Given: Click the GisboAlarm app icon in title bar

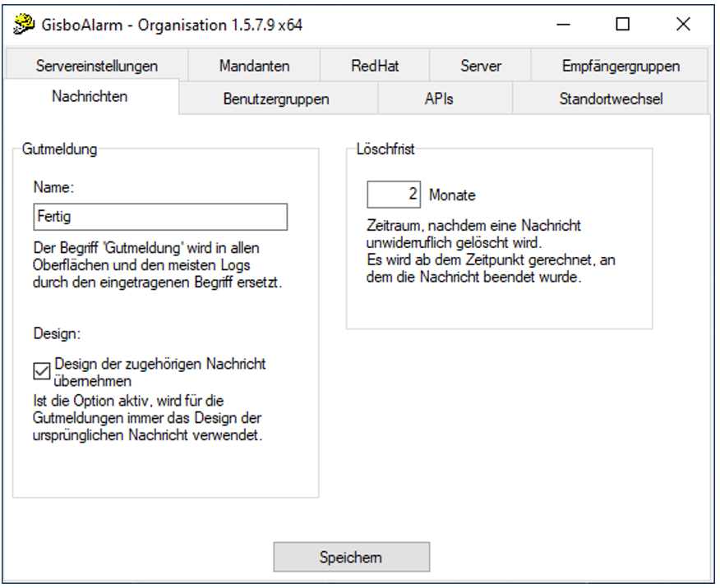Looking at the screenshot, I should coord(23,24).
